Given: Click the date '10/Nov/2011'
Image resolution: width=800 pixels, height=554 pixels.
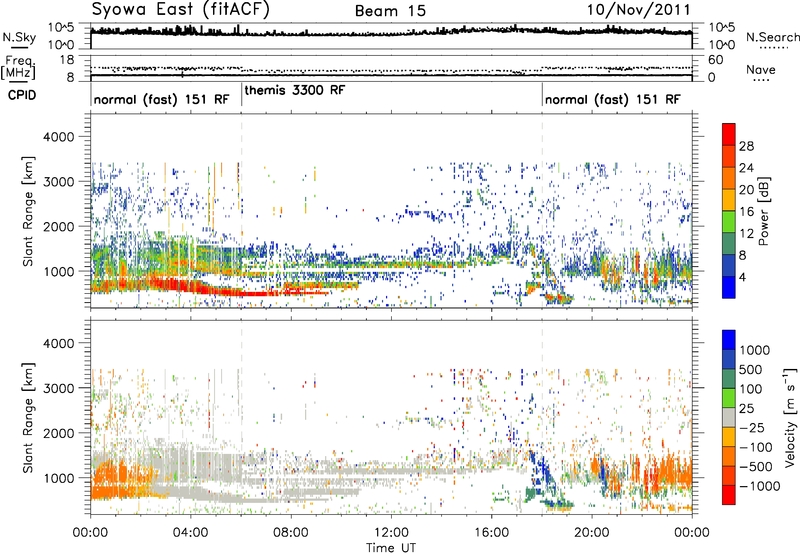Looking at the screenshot, I should [639, 9].
